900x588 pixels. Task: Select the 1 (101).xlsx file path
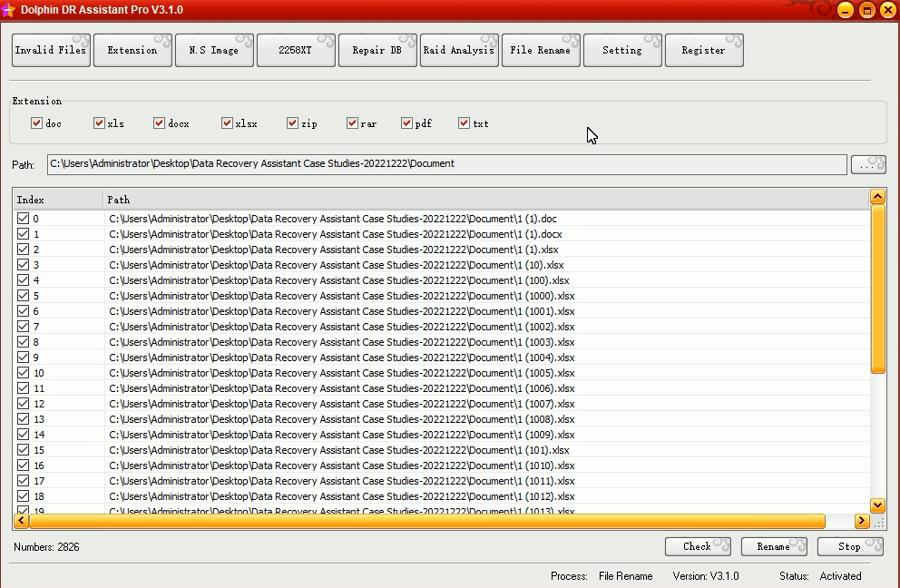click(339, 450)
